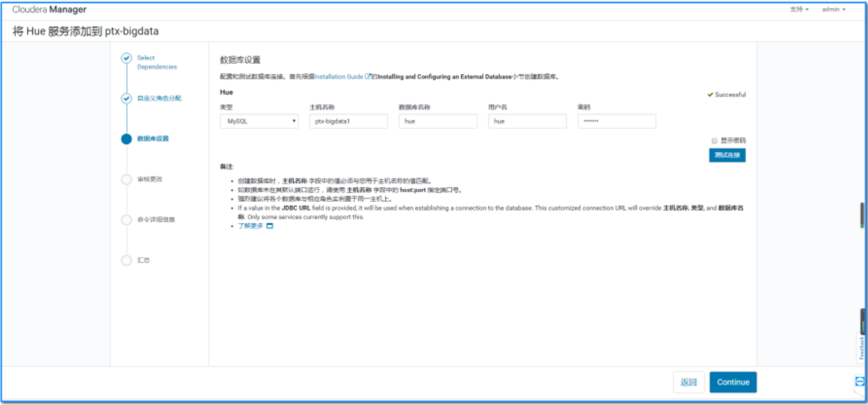Click the 测试连接 button
Screen dimensions: 868x405
tap(727, 155)
